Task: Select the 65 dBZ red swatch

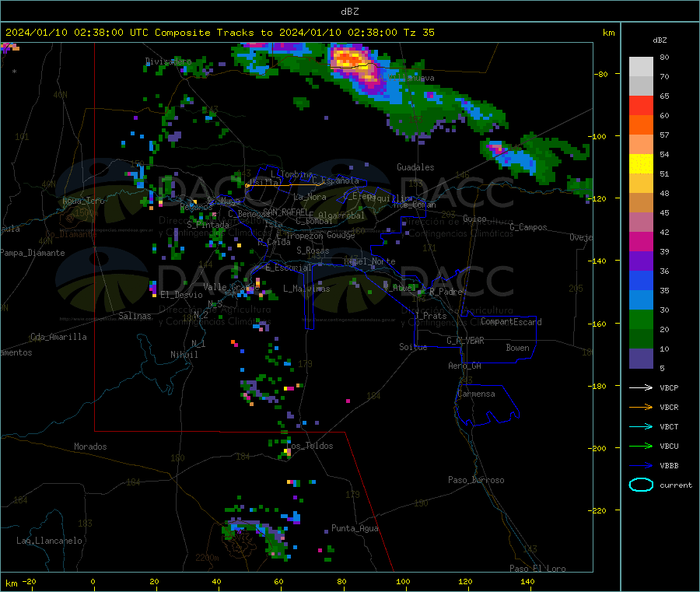Action: coord(641,105)
